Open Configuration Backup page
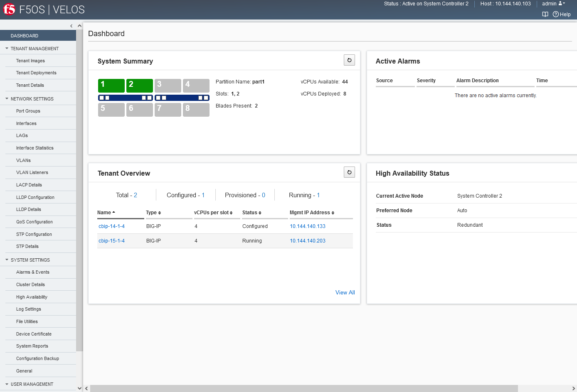The width and height of the screenshot is (577, 392). tap(37, 358)
